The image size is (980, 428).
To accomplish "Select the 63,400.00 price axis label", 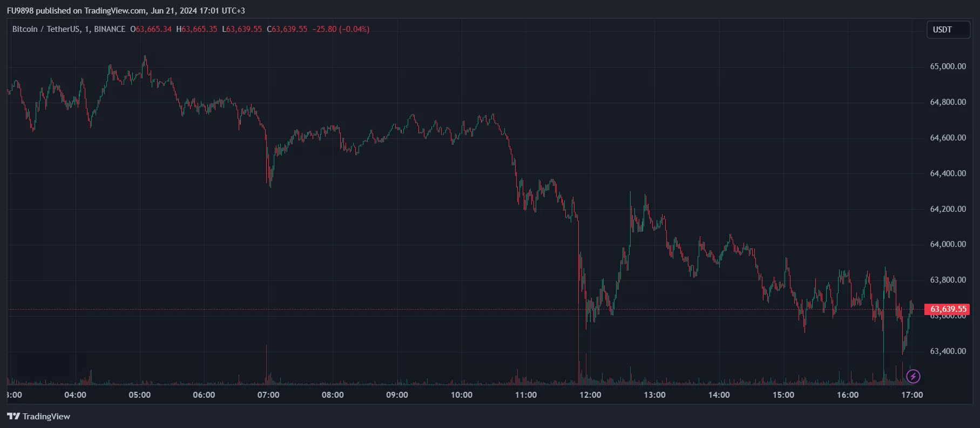I will click(x=948, y=351).
